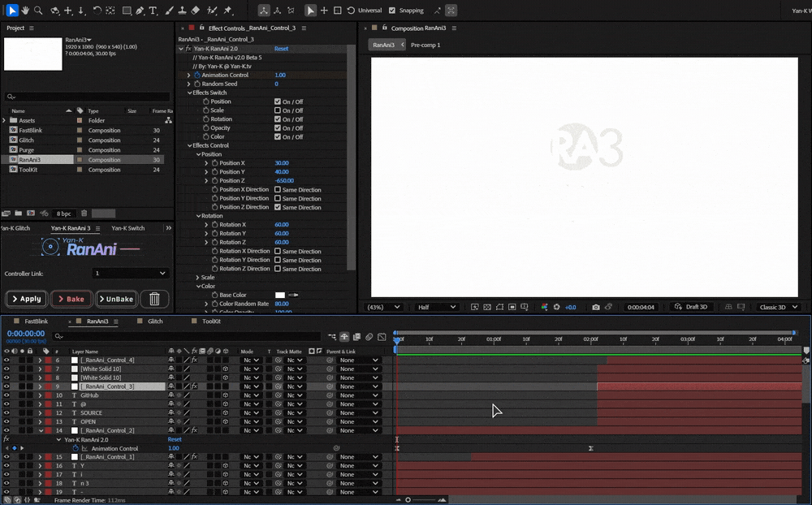Select the Rotation tool

97,11
